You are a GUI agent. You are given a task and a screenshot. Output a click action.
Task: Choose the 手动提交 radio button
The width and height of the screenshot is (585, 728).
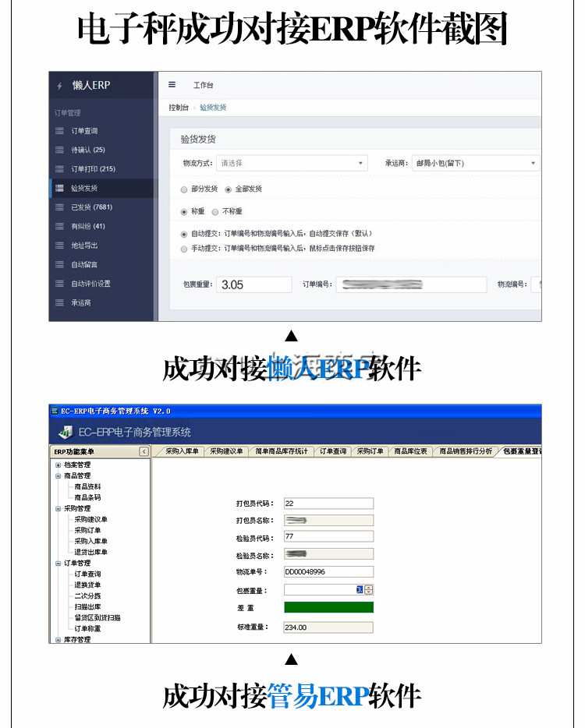[x=184, y=249]
